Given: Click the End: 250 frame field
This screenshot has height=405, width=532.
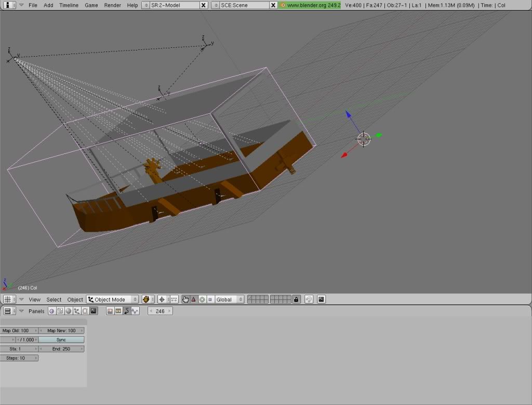Looking at the screenshot, I should (x=61, y=349).
